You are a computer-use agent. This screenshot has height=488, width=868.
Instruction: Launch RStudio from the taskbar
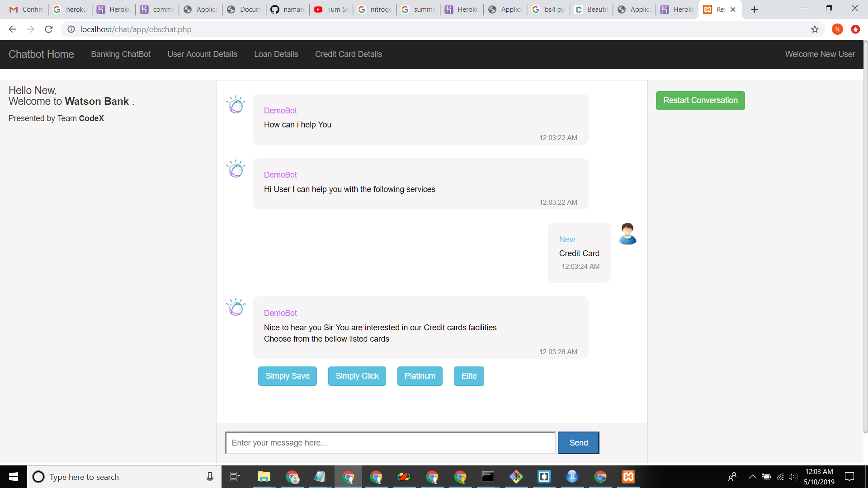coord(572,477)
